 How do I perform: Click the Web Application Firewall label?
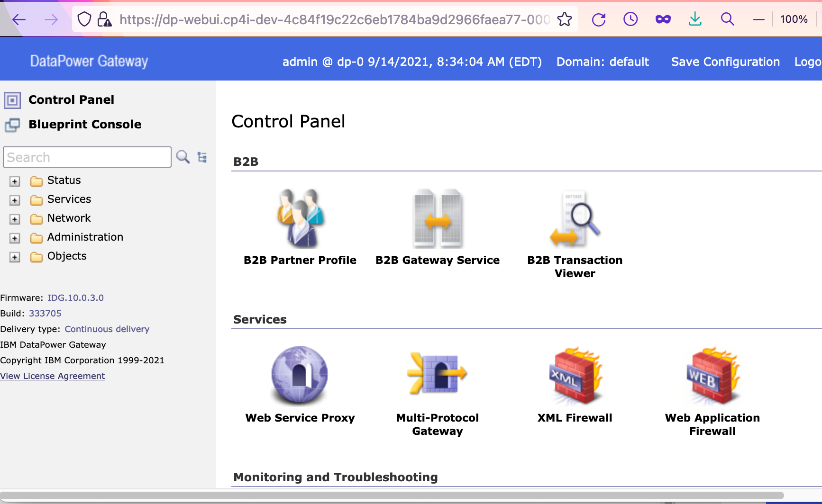(x=712, y=424)
